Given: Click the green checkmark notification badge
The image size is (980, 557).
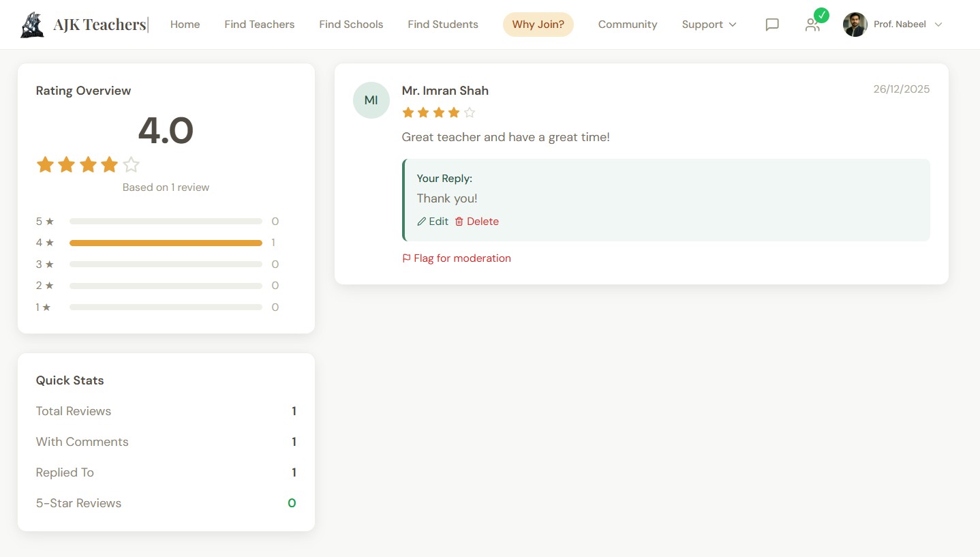Looking at the screenshot, I should pos(821,15).
